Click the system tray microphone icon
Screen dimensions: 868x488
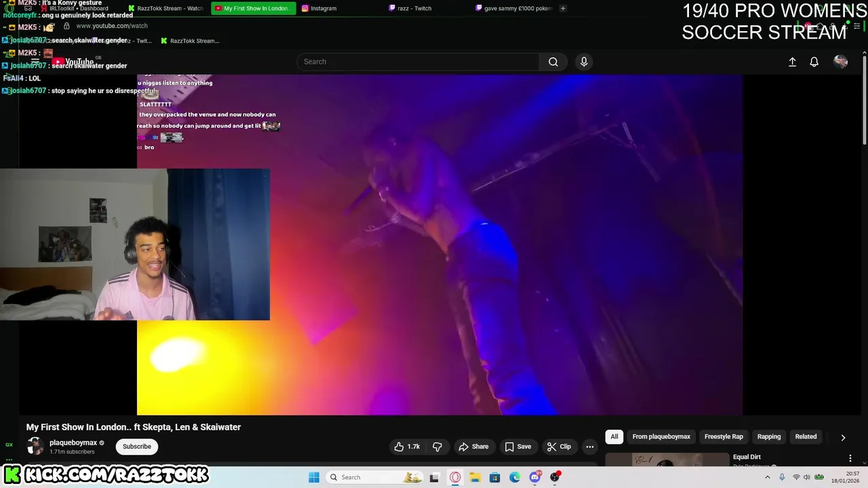click(782, 477)
